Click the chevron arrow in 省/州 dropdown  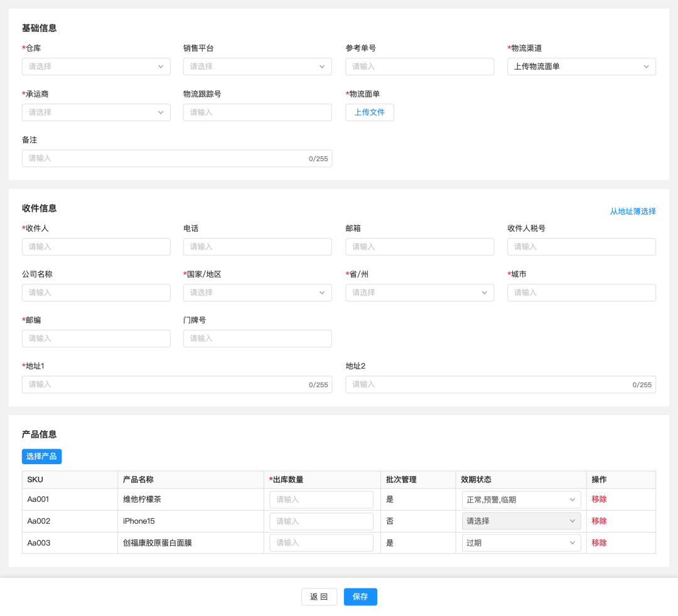point(484,292)
